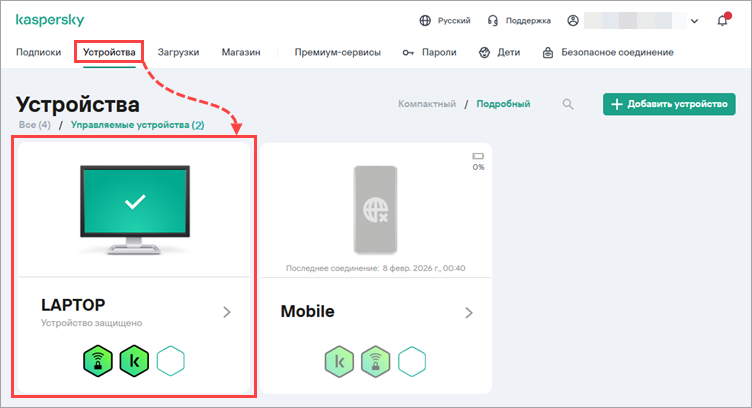Click the LAPTOP green monitor image

135,210
